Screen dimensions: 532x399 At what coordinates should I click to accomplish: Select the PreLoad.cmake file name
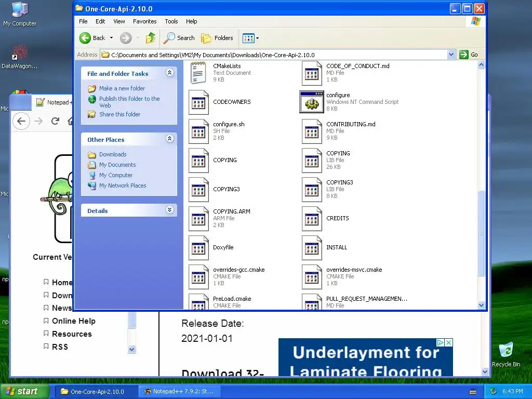point(232,299)
